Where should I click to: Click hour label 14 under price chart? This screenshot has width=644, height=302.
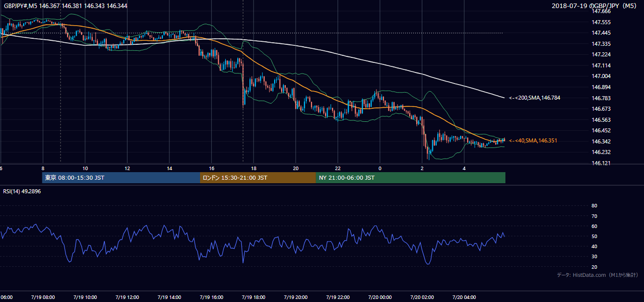pyautogui.click(x=169, y=168)
